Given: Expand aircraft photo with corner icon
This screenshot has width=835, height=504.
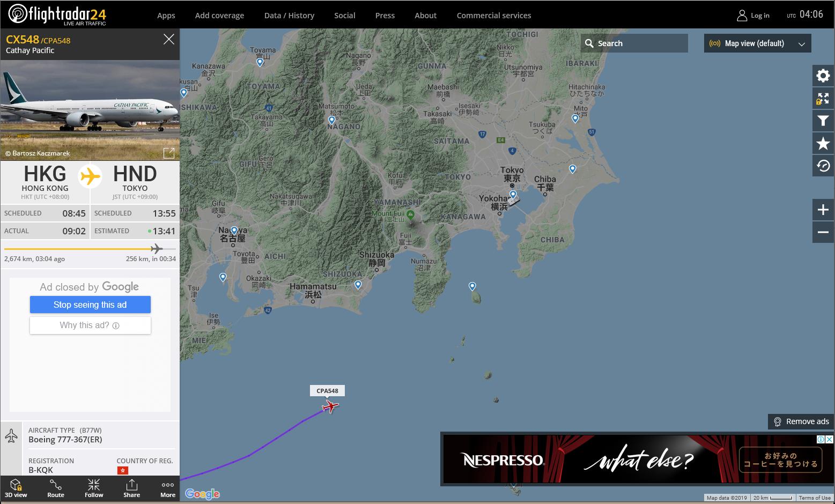Looking at the screenshot, I should pos(169,153).
